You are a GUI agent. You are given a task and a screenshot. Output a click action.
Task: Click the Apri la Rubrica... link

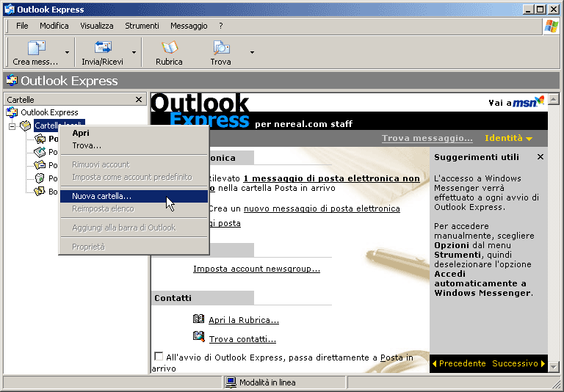click(x=244, y=320)
